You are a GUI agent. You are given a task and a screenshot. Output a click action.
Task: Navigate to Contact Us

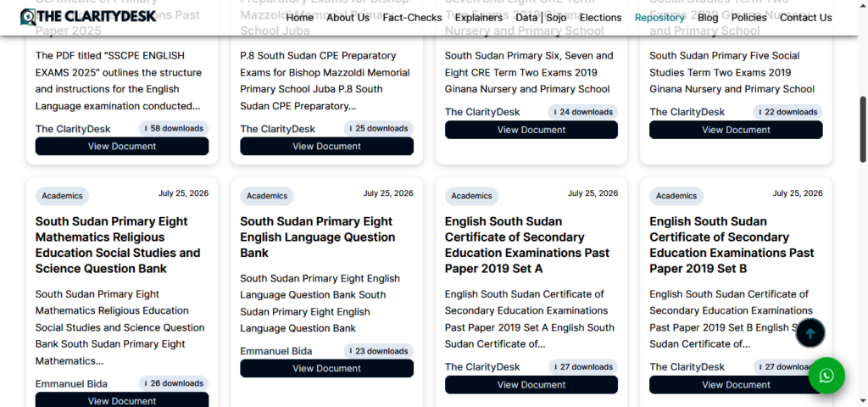pyautogui.click(x=805, y=18)
